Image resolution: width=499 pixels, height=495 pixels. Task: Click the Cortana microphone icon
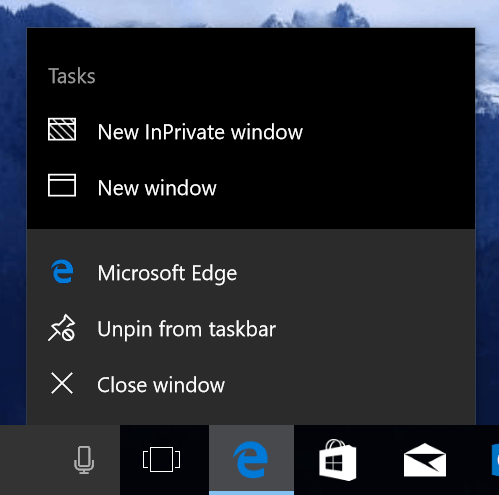(84, 460)
